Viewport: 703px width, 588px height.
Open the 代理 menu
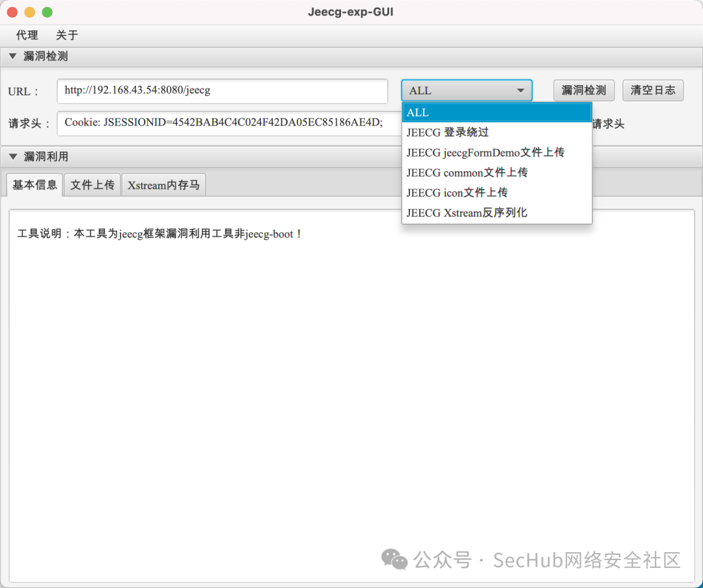click(x=27, y=35)
